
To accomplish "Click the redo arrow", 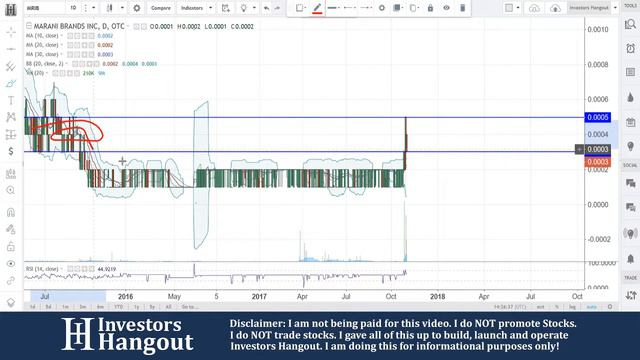I will point(278,8).
